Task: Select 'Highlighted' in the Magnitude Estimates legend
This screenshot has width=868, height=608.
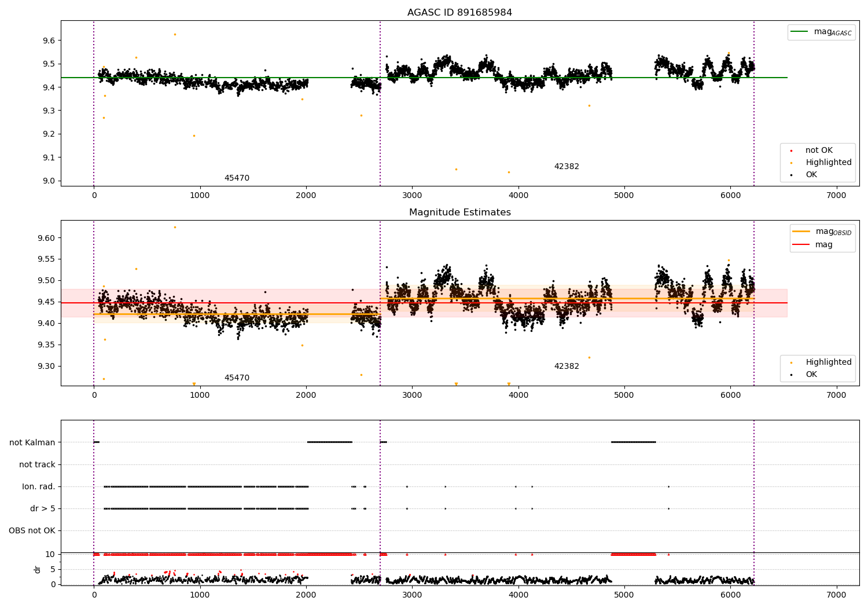Action: [829, 362]
